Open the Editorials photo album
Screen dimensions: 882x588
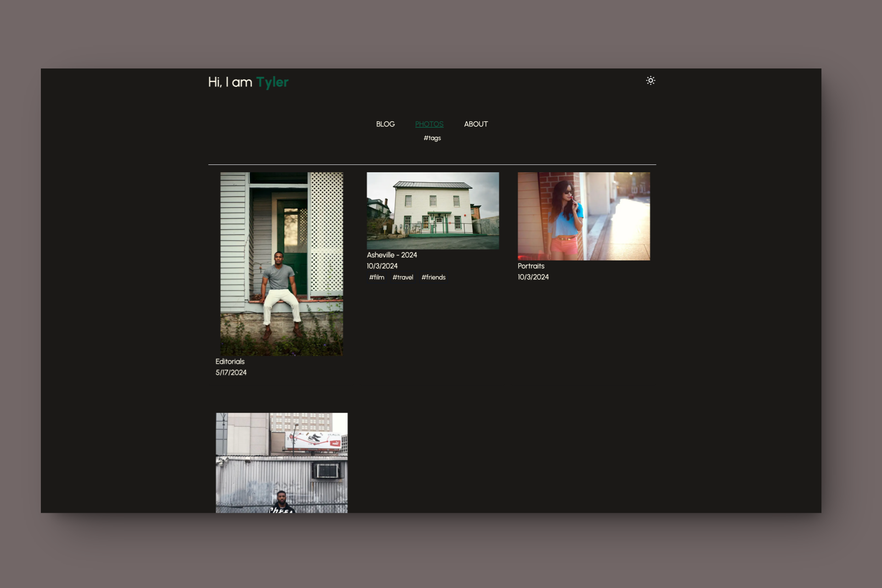pyautogui.click(x=282, y=264)
